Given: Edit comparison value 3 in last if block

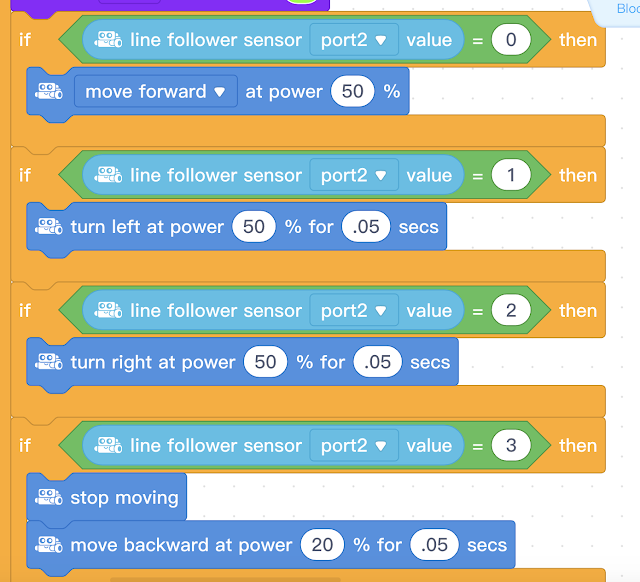Looking at the screenshot, I should coord(511,446).
